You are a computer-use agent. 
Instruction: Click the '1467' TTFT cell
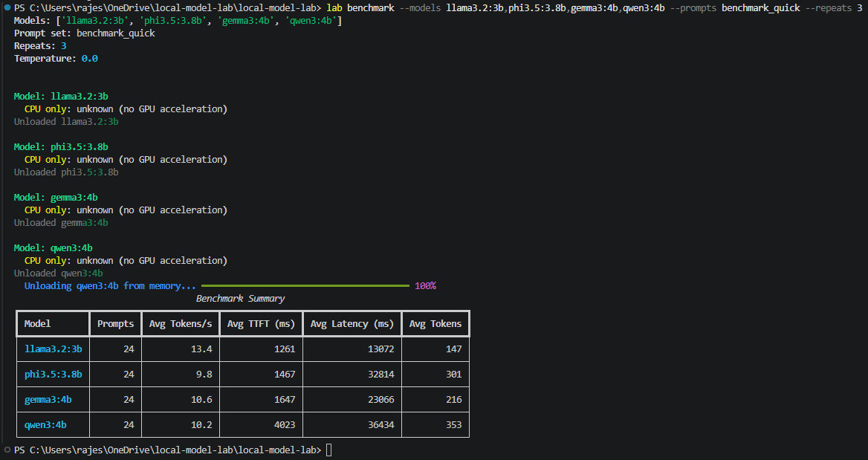point(285,375)
